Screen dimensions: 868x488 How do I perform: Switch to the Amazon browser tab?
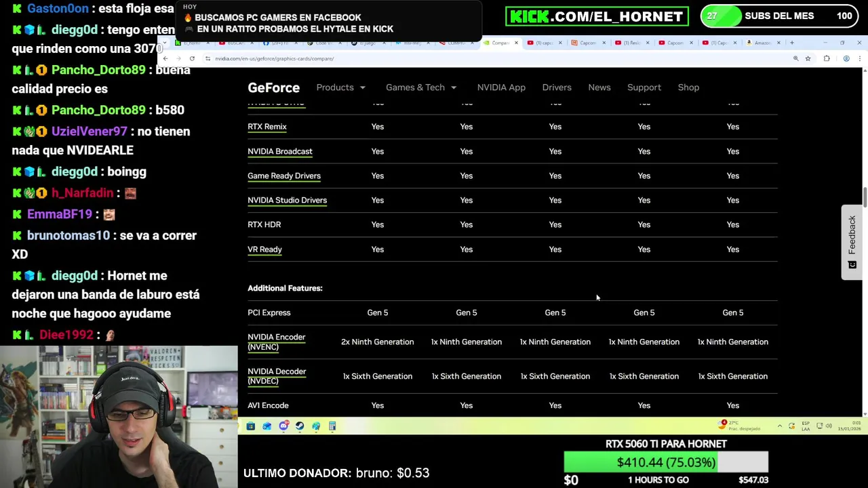[x=764, y=43]
